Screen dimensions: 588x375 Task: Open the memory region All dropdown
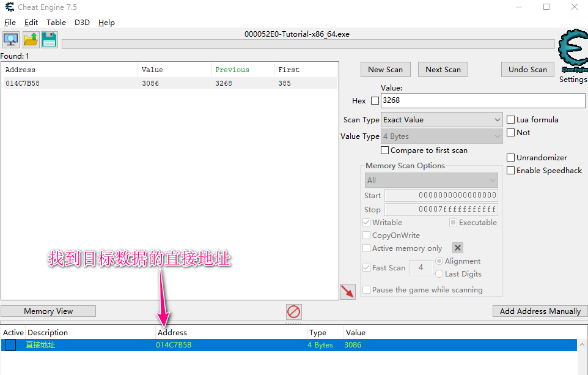(x=432, y=180)
